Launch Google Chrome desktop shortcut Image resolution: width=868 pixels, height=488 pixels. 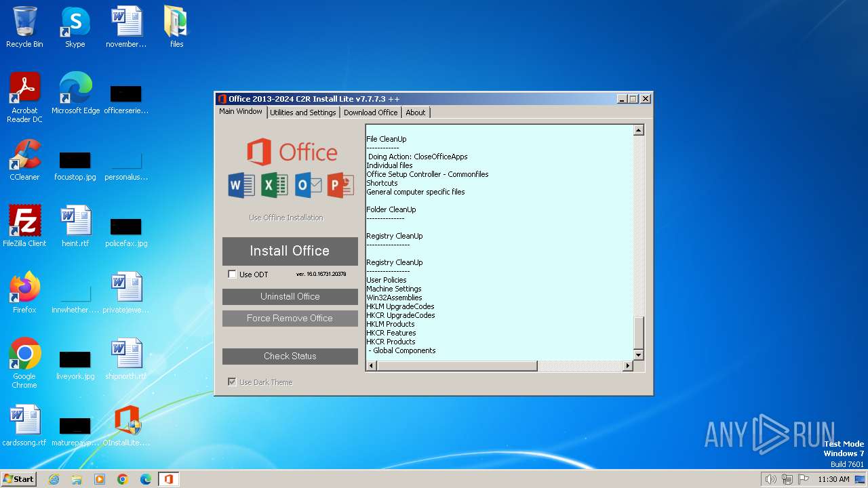[24, 363]
